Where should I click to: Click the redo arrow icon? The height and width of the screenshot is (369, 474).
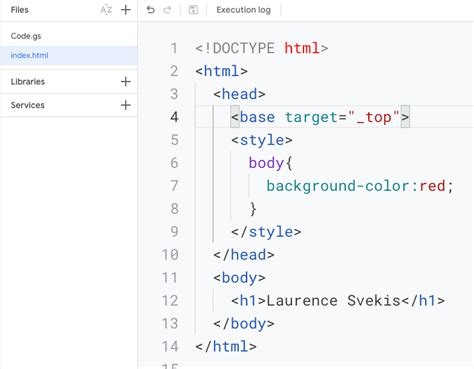tap(167, 10)
